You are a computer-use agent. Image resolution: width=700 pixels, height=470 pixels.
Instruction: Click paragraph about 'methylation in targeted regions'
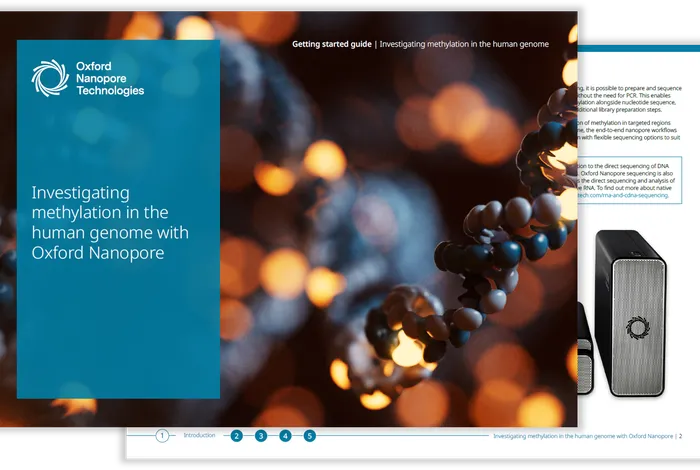pyautogui.click(x=629, y=130)
